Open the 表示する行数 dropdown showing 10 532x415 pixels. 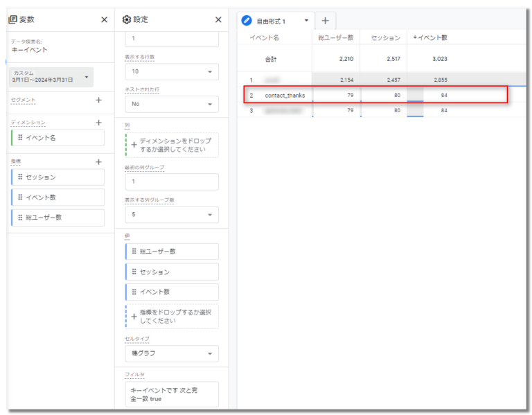171,72
